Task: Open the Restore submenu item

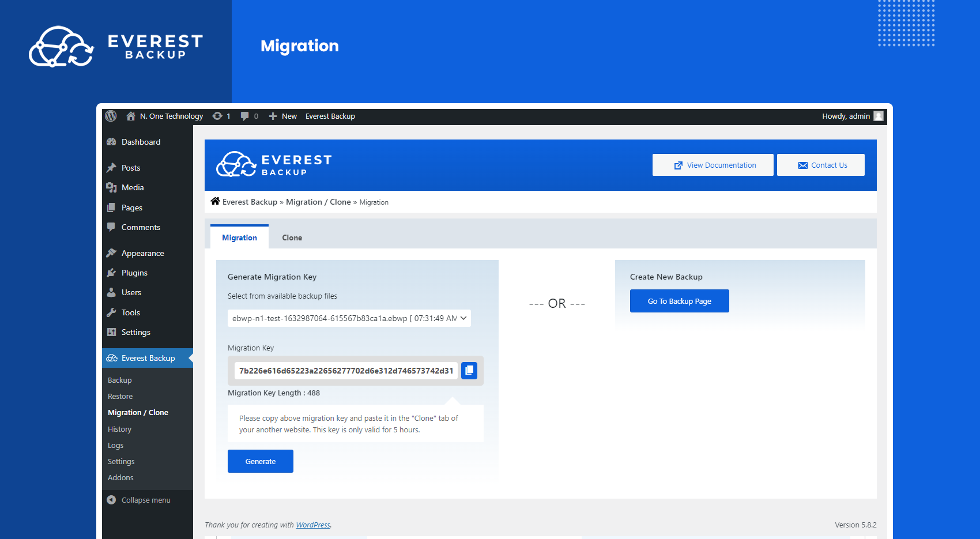Action: 120,396
